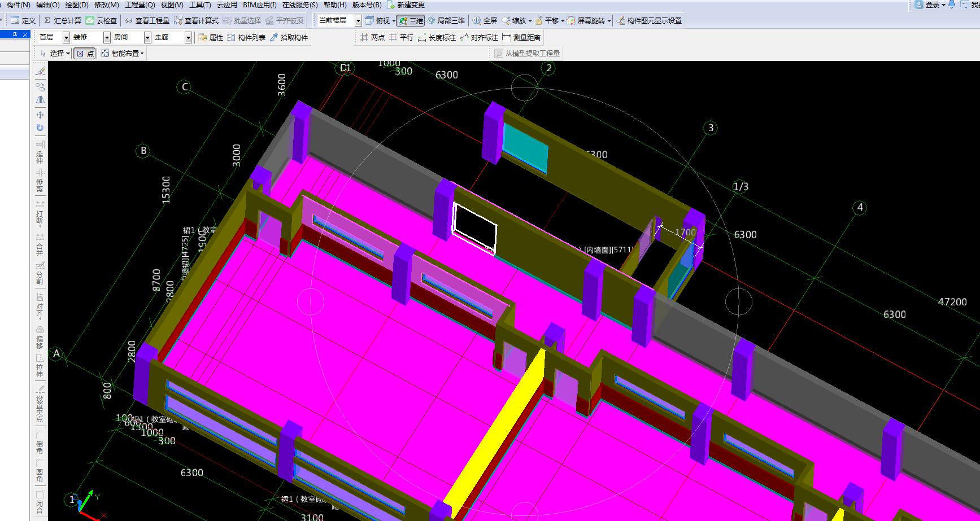Screen dimensions: 980x521
Task: Click the 倒角 chamfer tool
Action: (40, 443)
